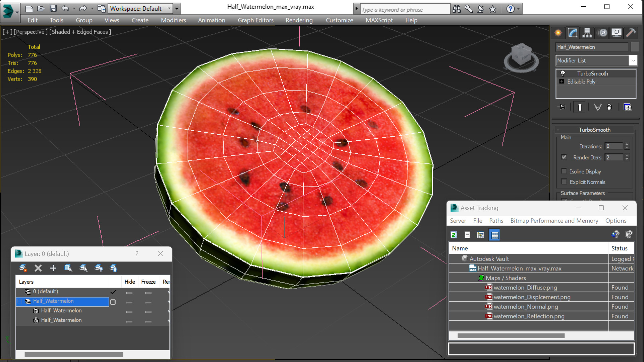Screen dimensions: 644x362
Task: Click the Delete layer X icon
Action: (x=38, y=268)
